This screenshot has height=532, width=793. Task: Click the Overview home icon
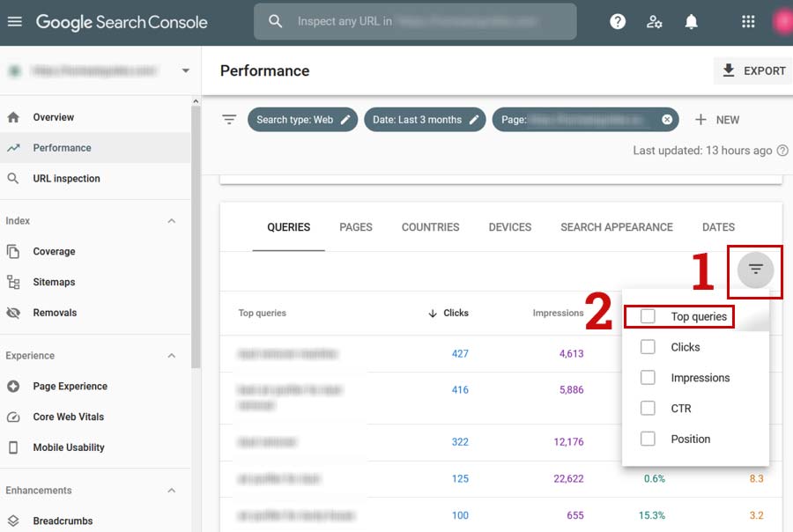(13, 117)
